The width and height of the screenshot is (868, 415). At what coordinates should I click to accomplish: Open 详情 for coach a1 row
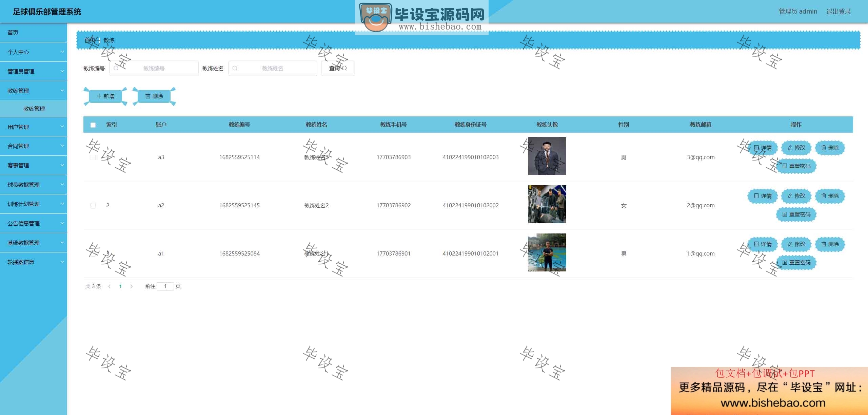763,244
